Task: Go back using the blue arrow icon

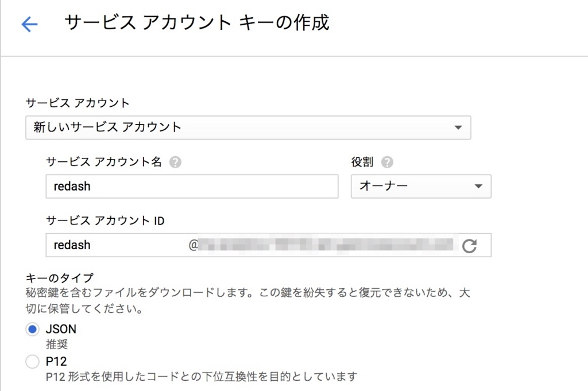Action: pyautogui.click(x=29, y=24)
